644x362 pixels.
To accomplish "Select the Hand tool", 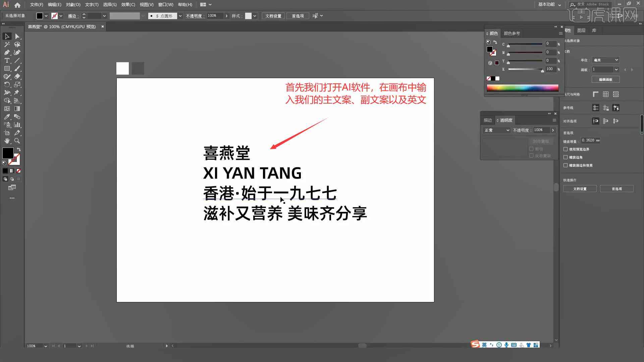I will point(7,140).
